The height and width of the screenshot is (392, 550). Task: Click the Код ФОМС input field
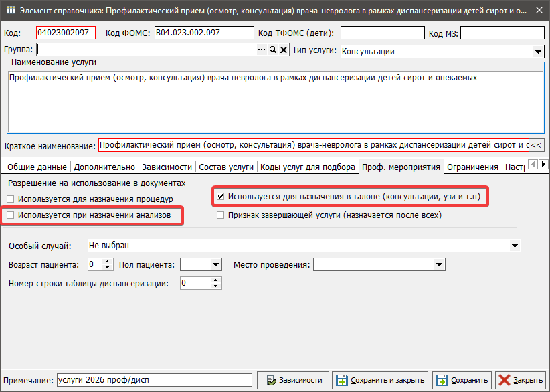[x=204, y=33]
